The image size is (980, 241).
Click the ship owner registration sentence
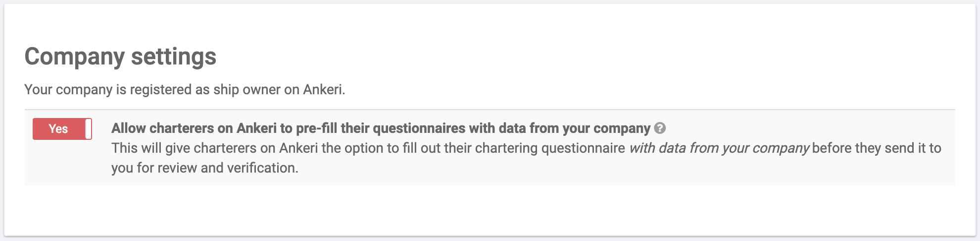click(x=185, y=90)
